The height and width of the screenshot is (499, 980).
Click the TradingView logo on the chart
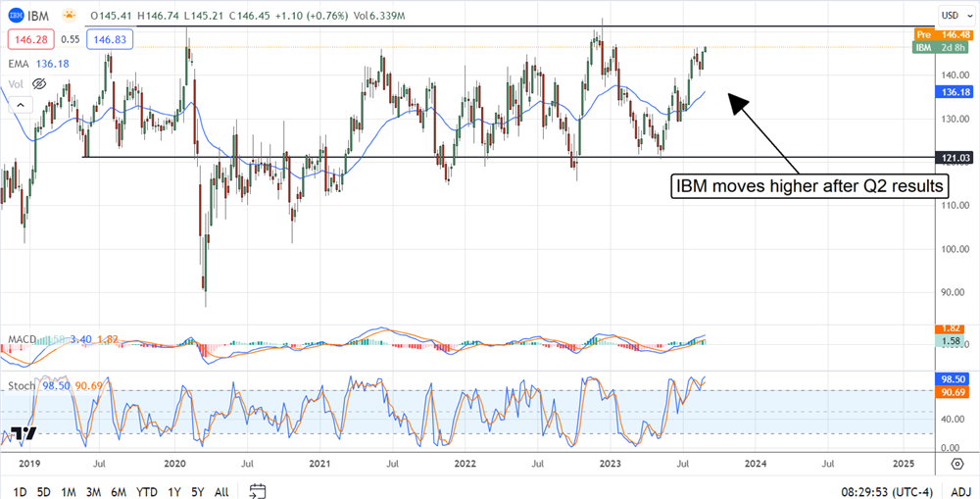[25, 432]
